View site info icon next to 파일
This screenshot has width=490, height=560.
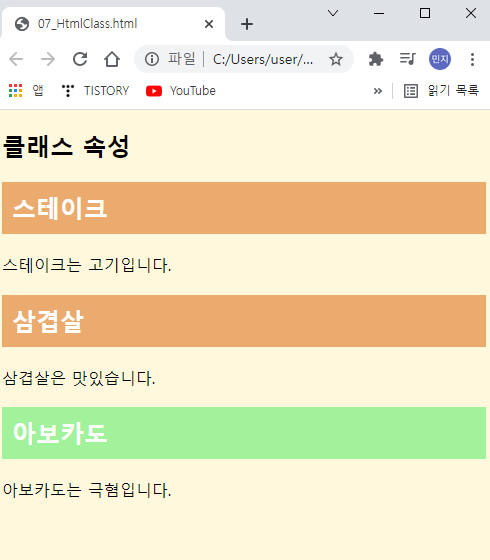pos(152,59)
